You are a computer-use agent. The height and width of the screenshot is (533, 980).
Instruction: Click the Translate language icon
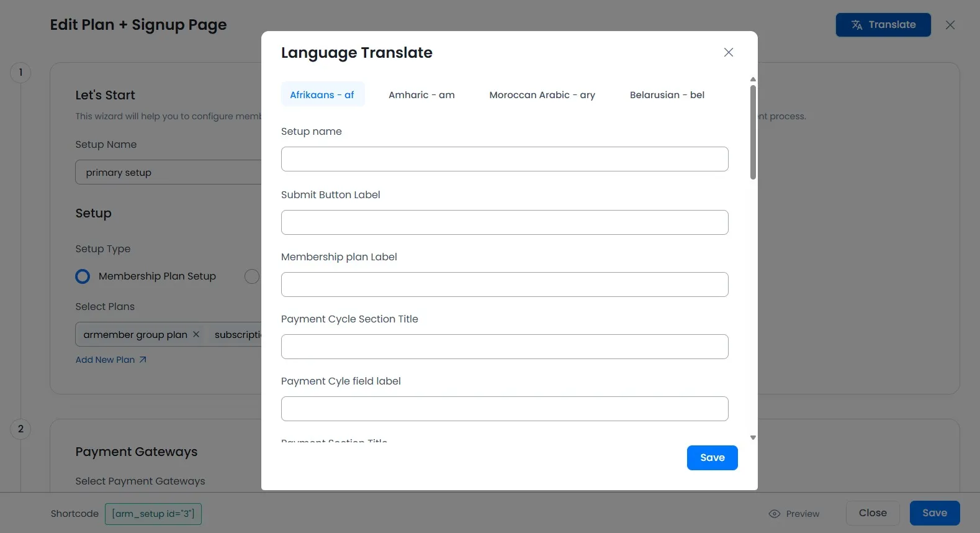[857, 25]
